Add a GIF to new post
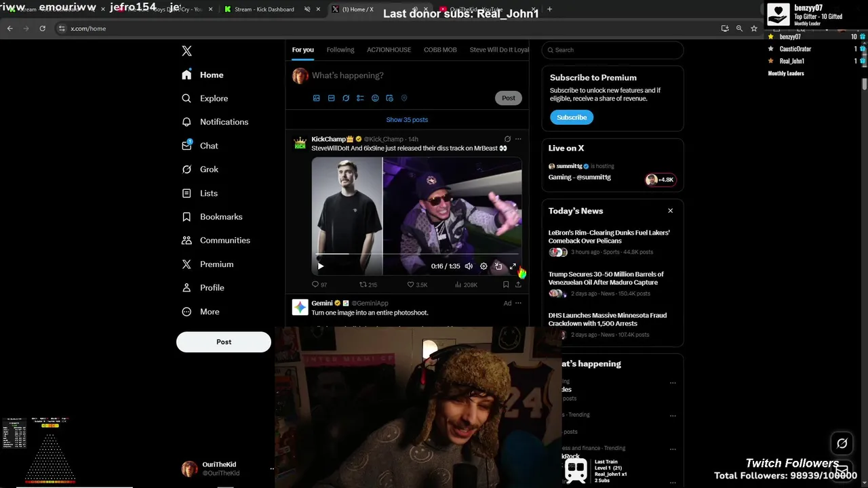The image size is (868, 488). click(331, 98)
